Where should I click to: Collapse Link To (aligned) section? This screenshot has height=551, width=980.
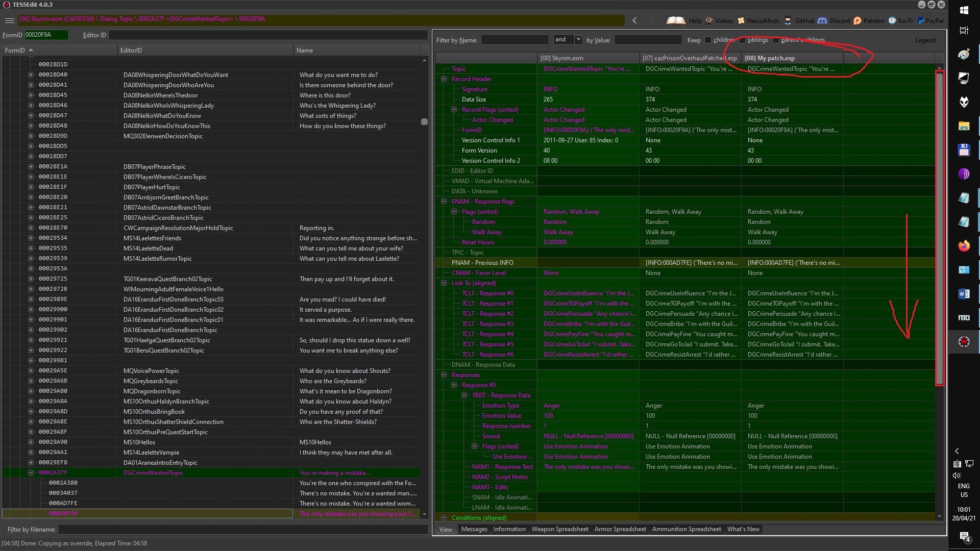point(444,283)
